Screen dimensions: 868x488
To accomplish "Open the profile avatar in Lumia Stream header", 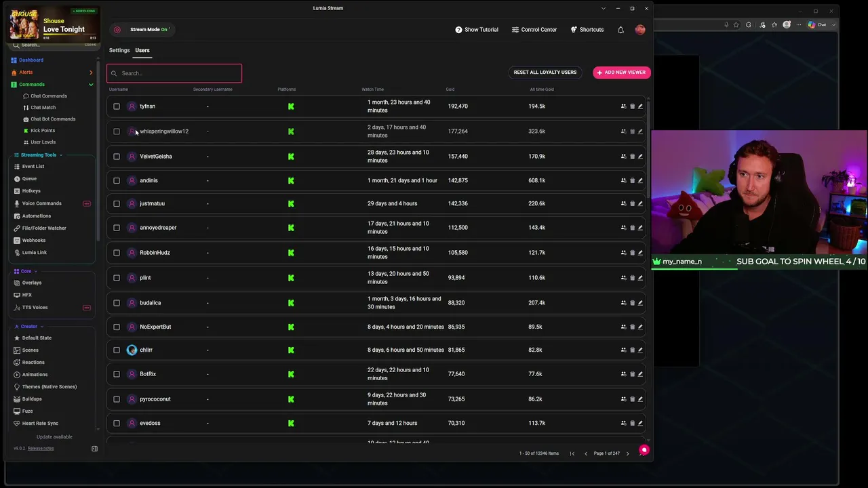I will point(640,30).
